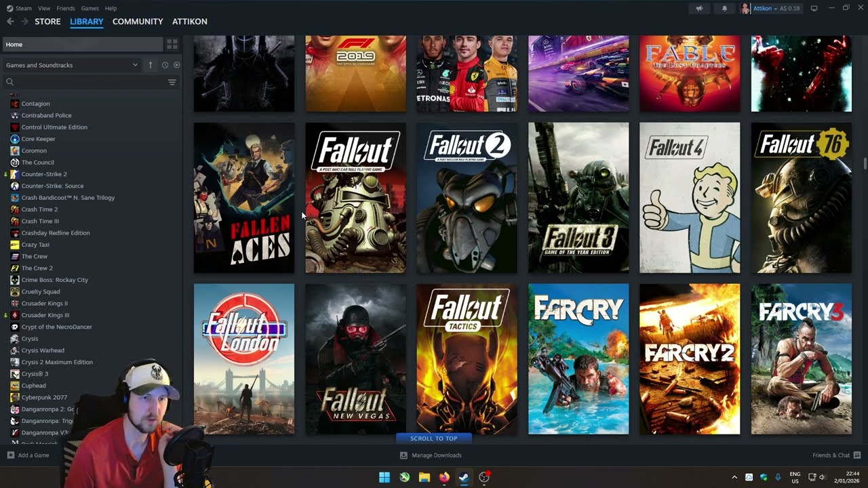Viewport: 868px width, 488px height.
Task: Open Firefox from the taskbar
Action: [444, 477]
